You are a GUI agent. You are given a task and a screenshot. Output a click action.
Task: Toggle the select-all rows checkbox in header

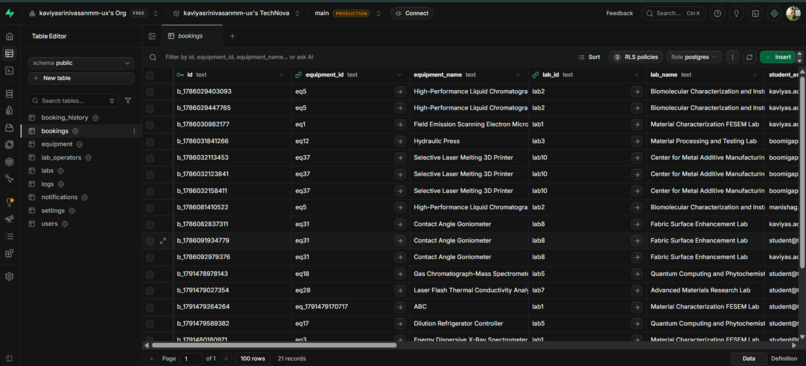coord(150,75)
